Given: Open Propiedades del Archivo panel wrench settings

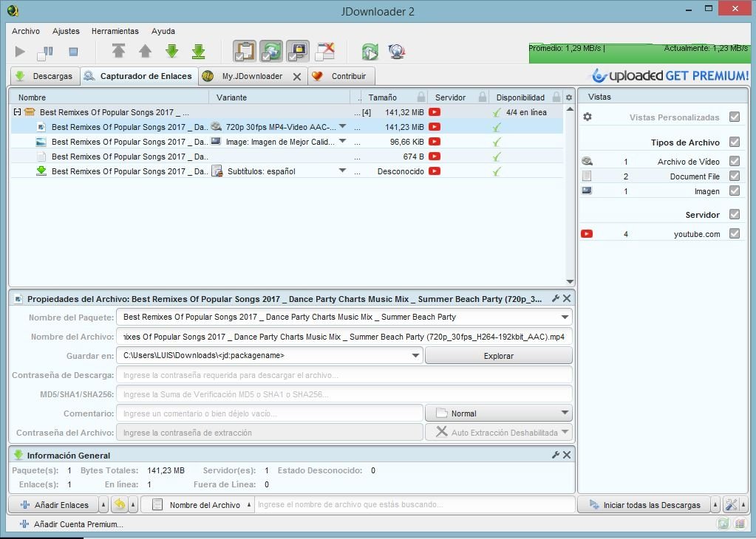Looking at the screenshot, I should coord(556,298).
